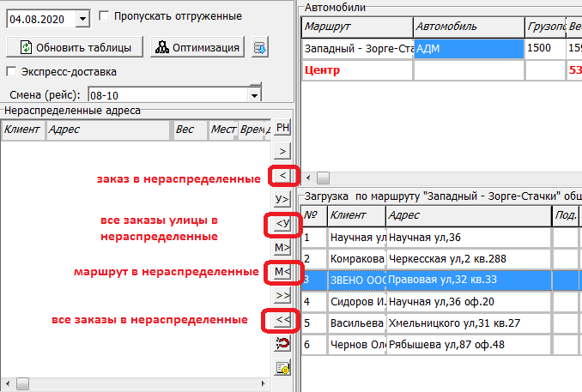Assign all orders with '>>' button
The image size is (582, 392).
282,296
